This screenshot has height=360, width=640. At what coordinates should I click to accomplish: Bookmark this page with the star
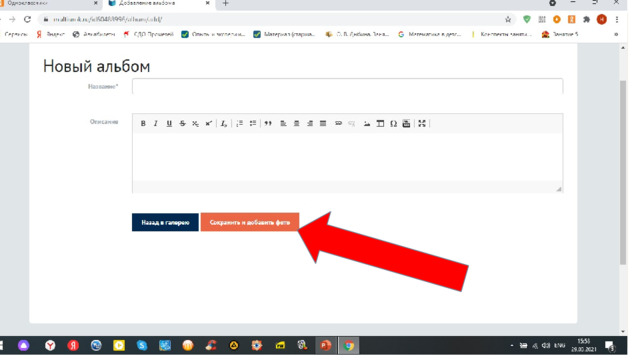click(508, 19)
